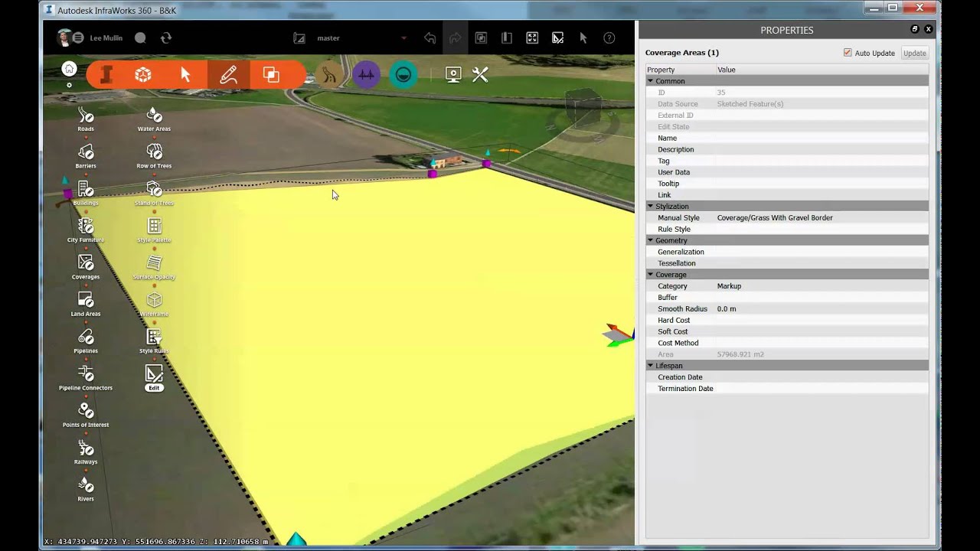Click the Update button

(x=915, y=53)
